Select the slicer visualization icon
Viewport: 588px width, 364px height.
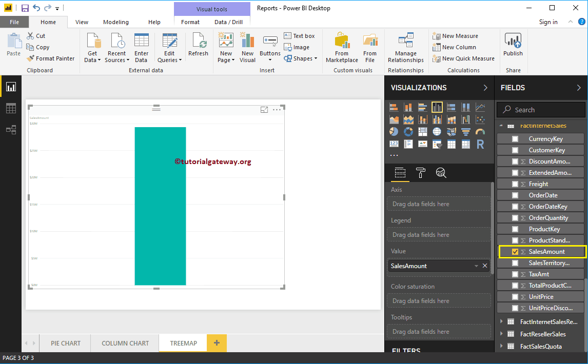tap(437, 144)
